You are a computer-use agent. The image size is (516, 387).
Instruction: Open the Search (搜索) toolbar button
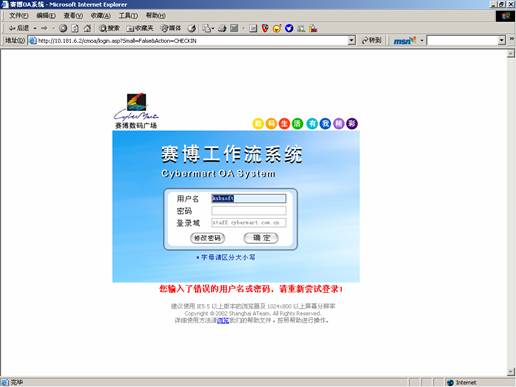[110, 28]
